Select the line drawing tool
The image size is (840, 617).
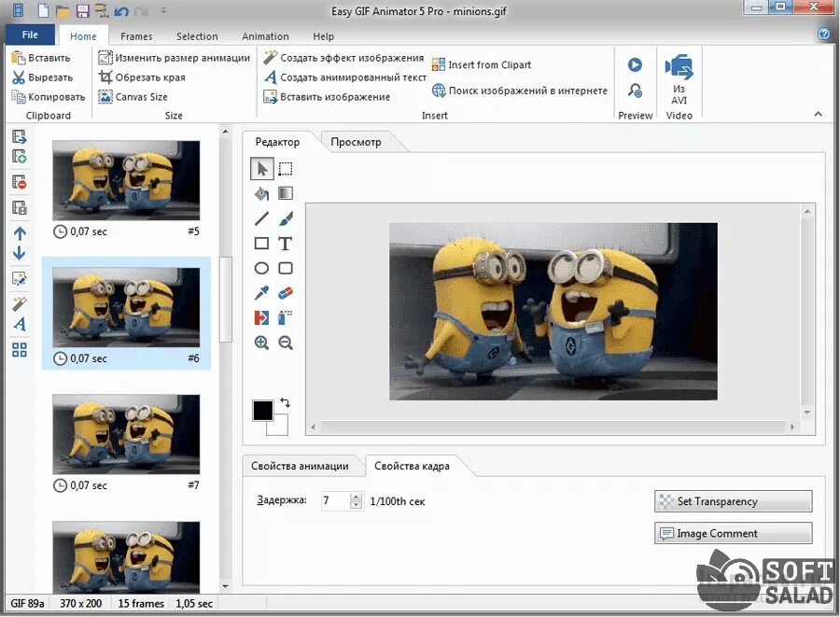point(262,218)
